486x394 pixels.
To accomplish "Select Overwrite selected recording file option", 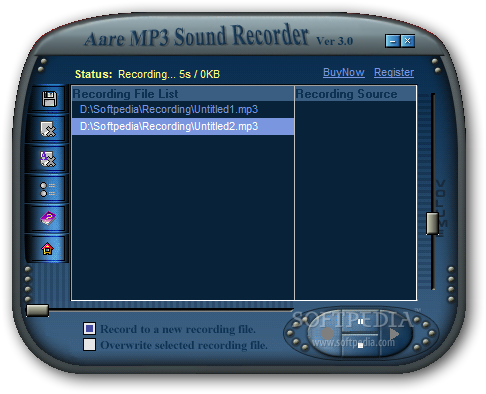I will pyautogui.click(x=89, y=345).
